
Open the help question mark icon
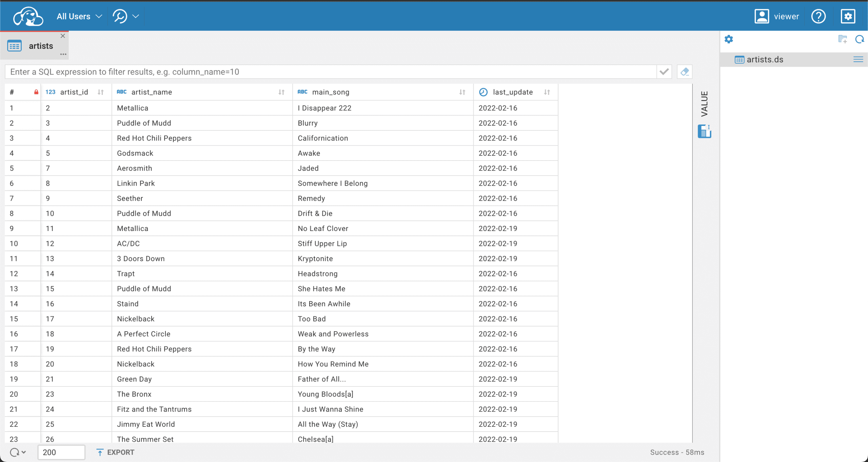pyautogui.click(x=818, y=16)
